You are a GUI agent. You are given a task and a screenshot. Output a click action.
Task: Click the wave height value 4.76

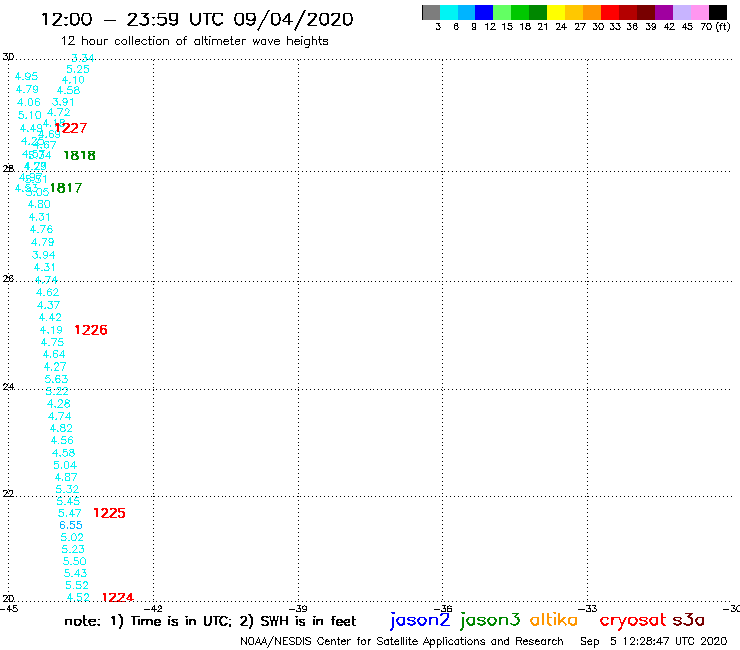click(x=42, y=229)
